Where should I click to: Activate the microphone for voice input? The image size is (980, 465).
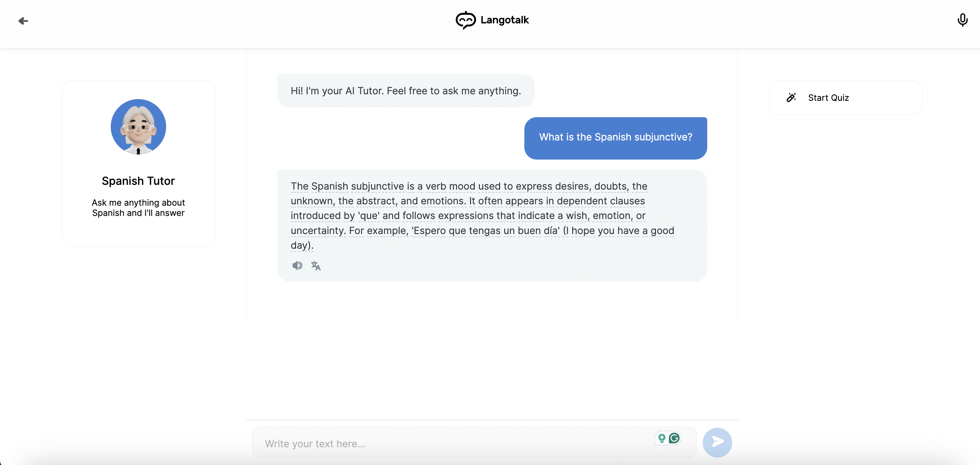962,20
